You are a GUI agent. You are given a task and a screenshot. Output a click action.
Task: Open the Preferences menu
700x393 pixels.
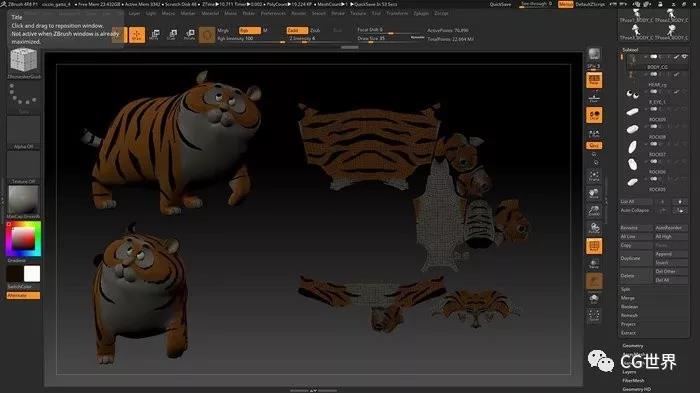(x=273, y=13)
